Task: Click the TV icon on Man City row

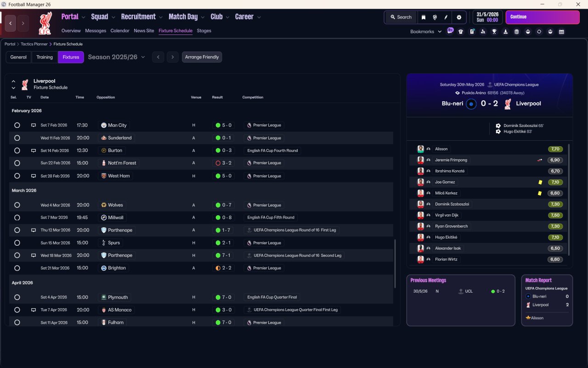Action: 33,125
